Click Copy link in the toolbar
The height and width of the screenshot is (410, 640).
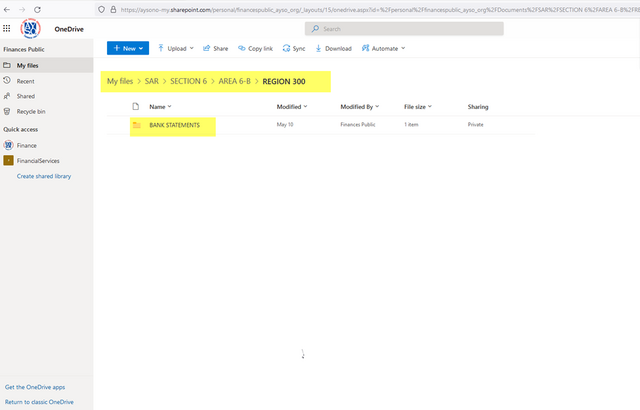(x=255, y=48)
